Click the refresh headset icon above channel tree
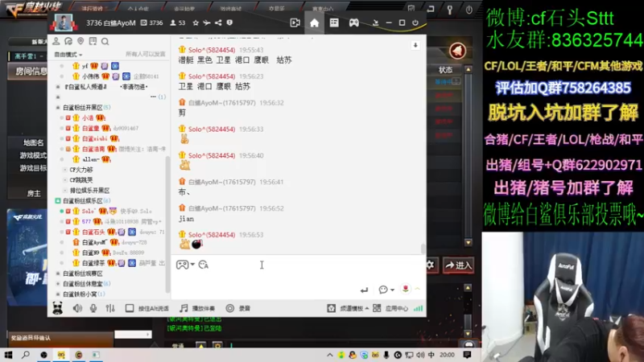The image size is (644, 362). 68,41
